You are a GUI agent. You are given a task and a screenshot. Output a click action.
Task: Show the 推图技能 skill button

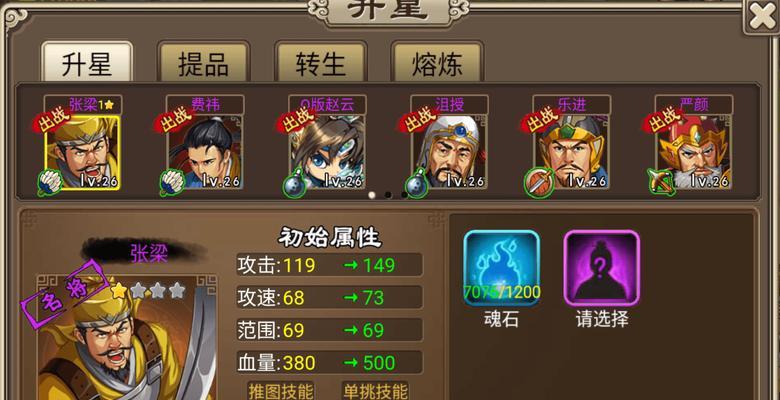tap(281, 392)
